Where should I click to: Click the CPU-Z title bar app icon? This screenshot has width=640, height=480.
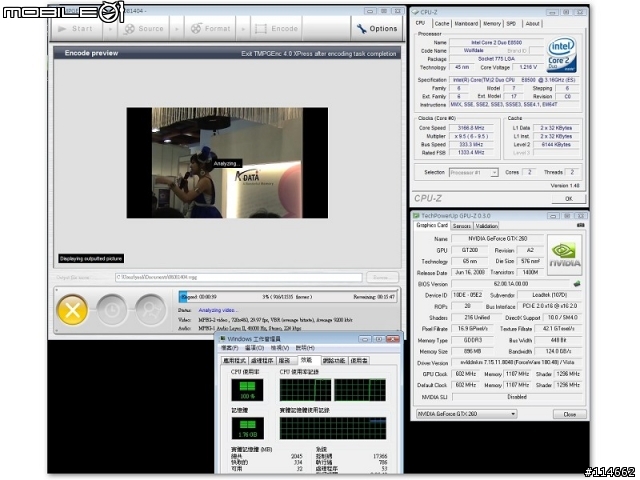pos(415,12)
